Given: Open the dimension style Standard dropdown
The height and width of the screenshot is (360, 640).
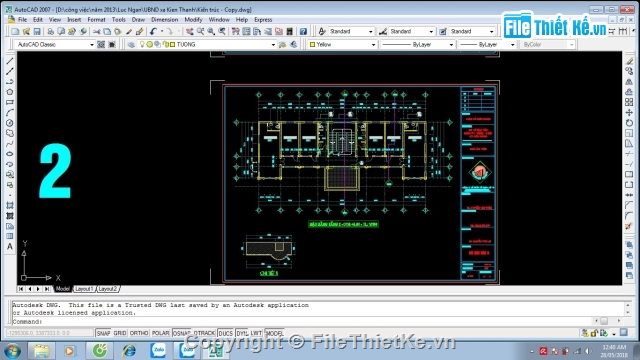Looking at the screenshot, I should (x=431, y=31).
